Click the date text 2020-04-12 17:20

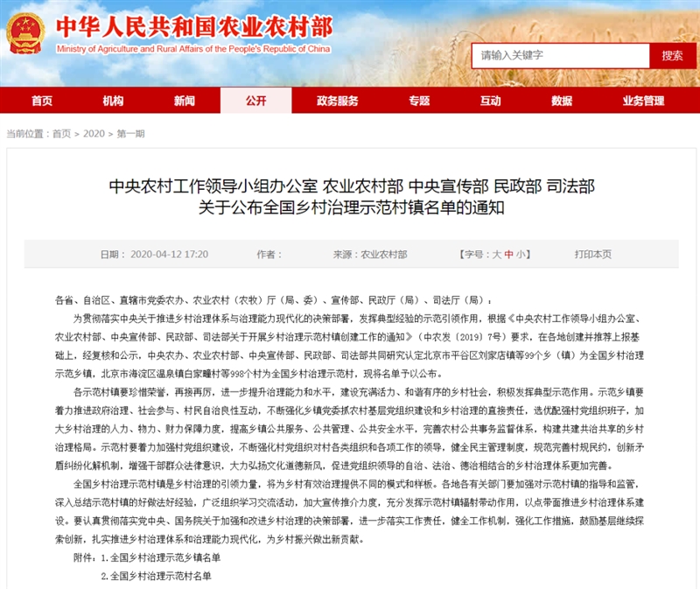point(169,255)
